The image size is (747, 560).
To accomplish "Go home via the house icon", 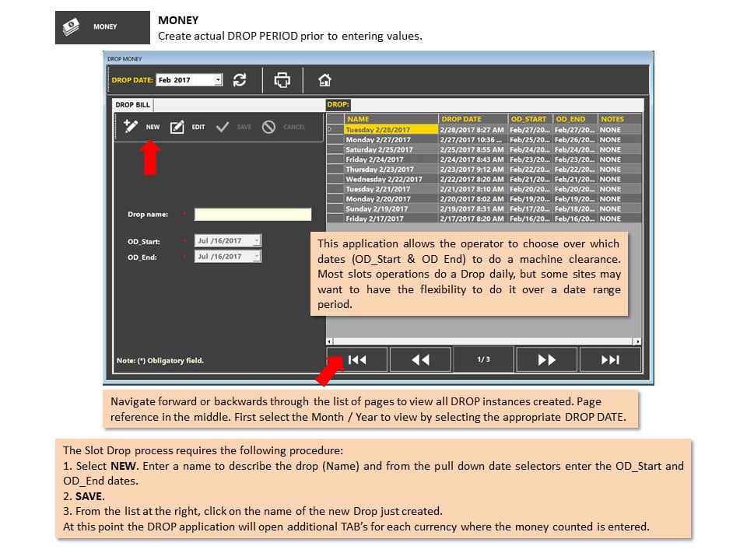I will (325, 80).
